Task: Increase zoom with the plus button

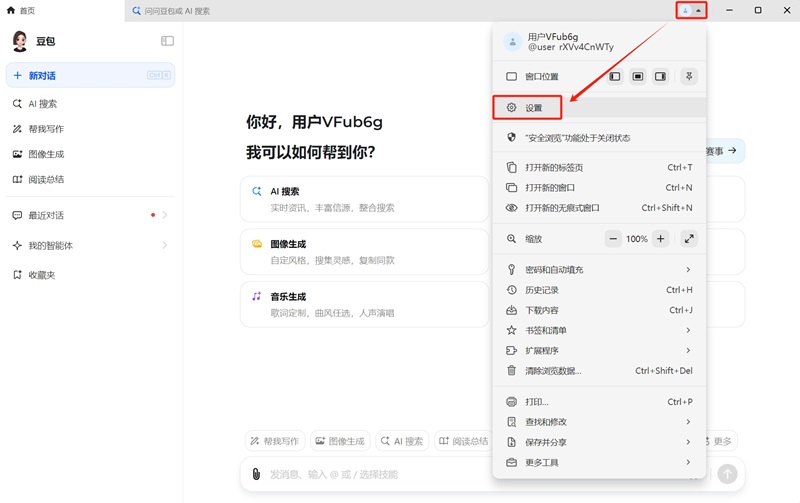Action: [x=661, y=239]
